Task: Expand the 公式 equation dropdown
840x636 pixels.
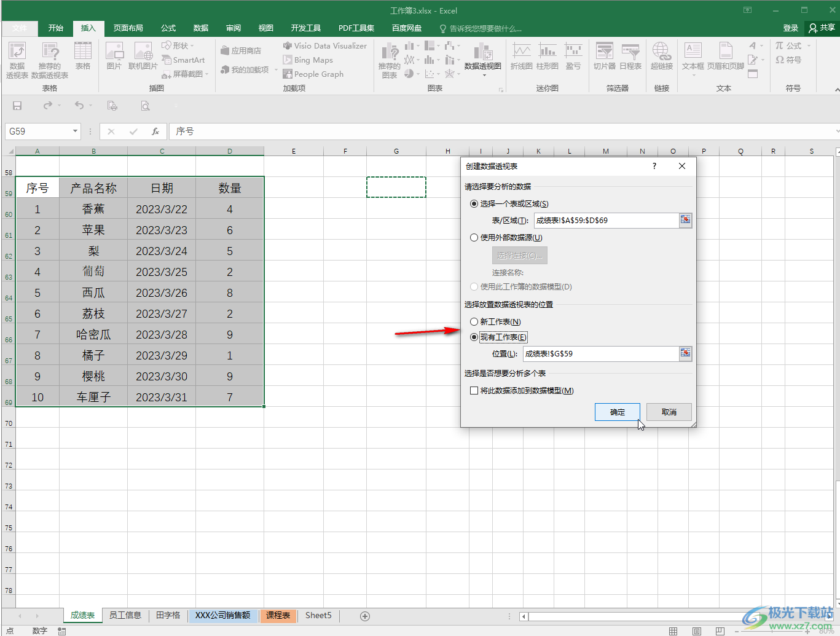Action: point(809,46)
